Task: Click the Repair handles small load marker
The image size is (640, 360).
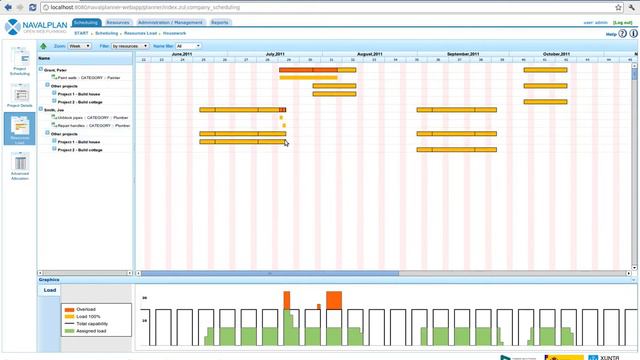Action: point(284,125)
